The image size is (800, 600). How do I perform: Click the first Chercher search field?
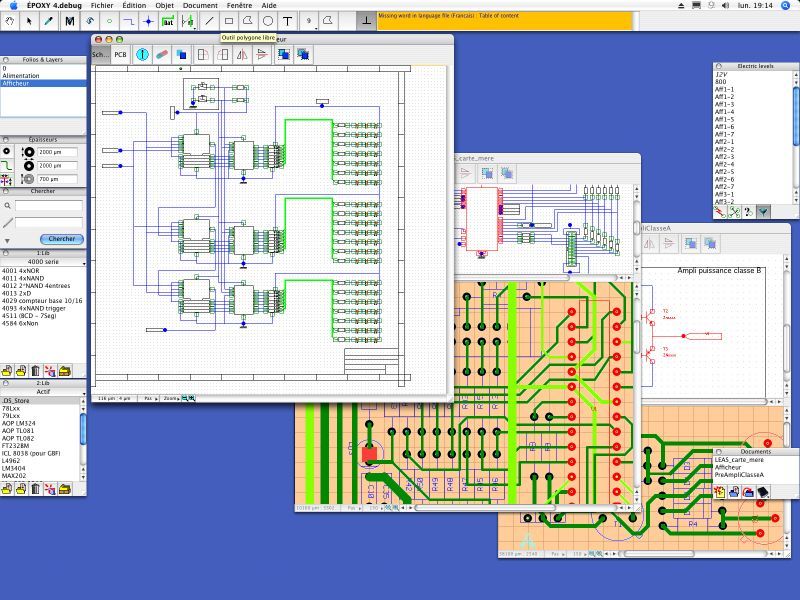(48, 206)
